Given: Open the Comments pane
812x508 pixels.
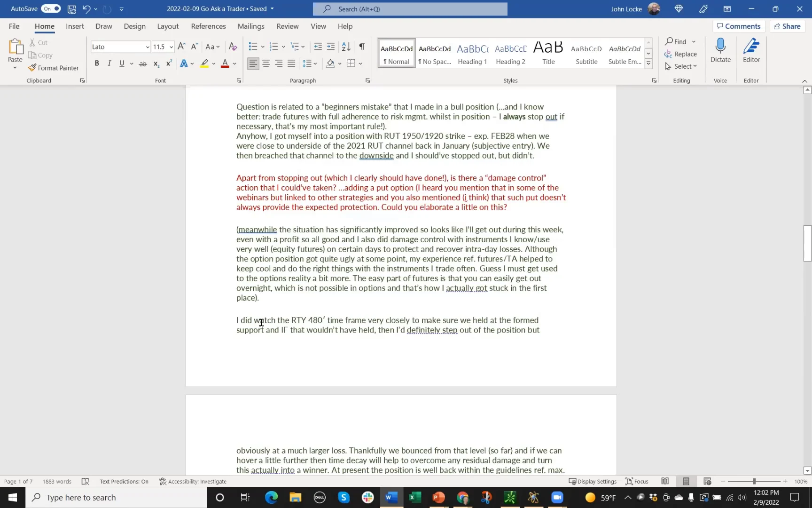Looking at the screenshot, I should [x=739, y=26].
